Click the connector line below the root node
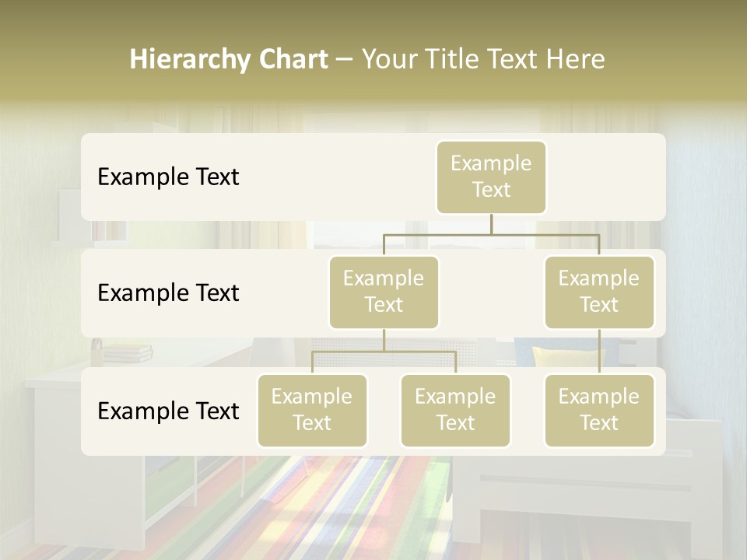Screen dimensions: 747x560 coord(491,226)
